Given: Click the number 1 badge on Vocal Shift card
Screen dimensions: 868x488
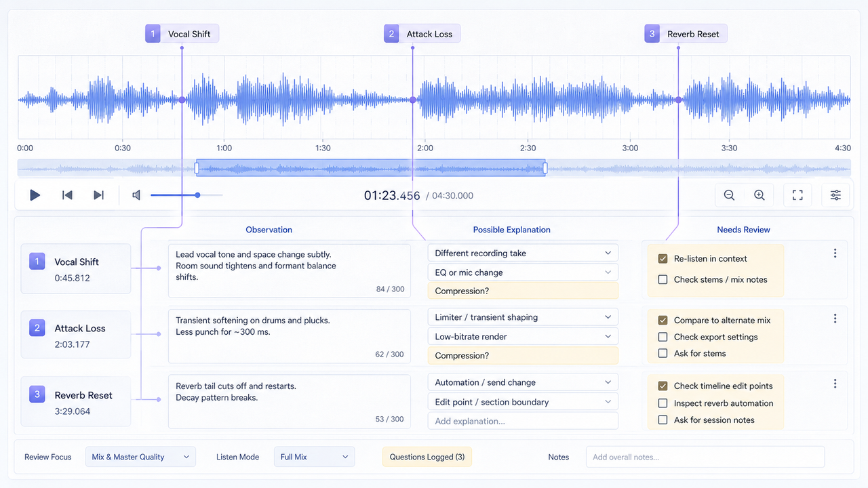Looking at the screenshot, I should pyautogui.click(x=37, y=261).
